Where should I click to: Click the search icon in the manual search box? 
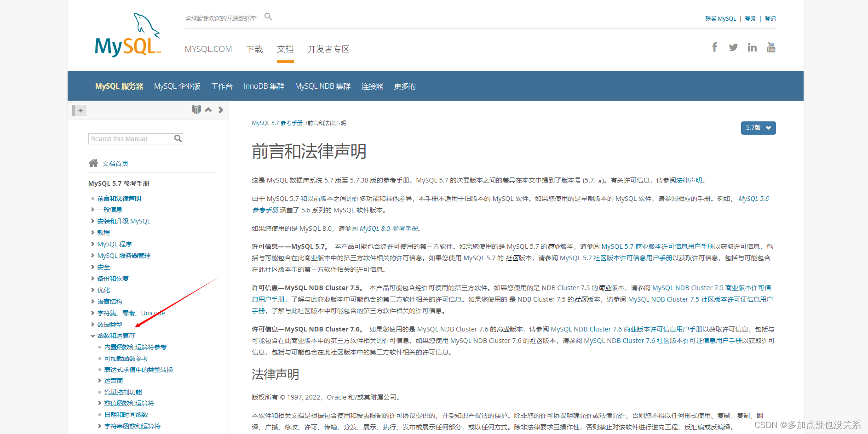178,138
